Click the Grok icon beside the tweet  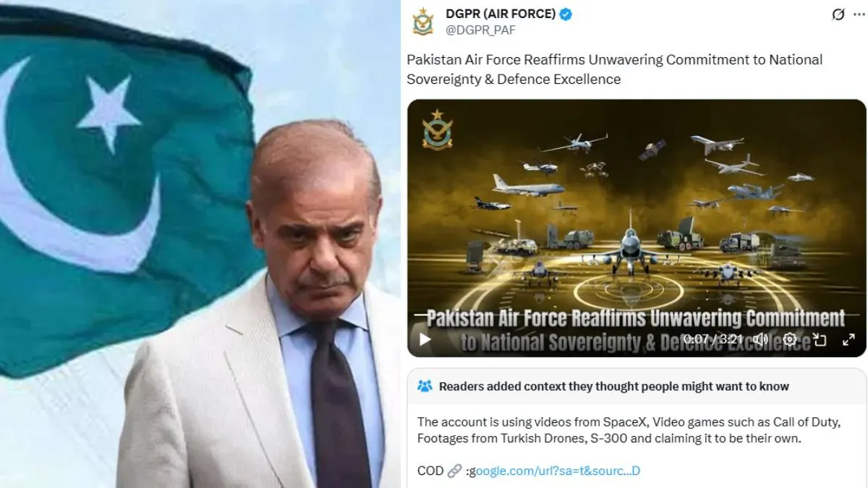(x=838, y=14)
